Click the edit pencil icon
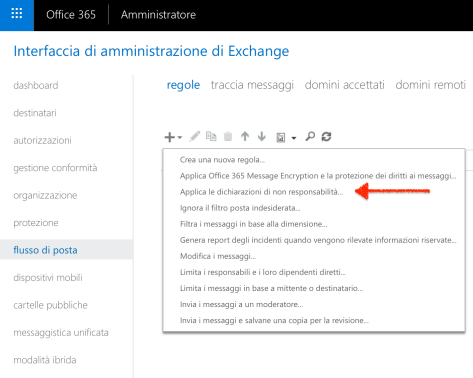Screen dimensions: 473x378 point(195,136)
